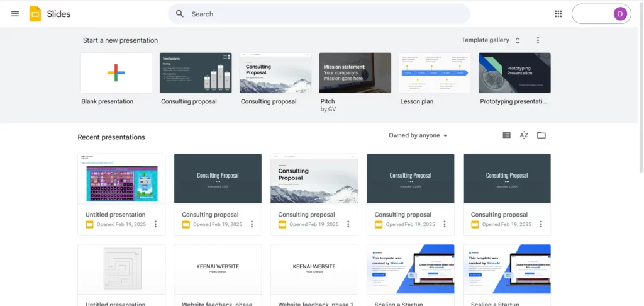Open more options on last Consulting proposal

tap(541, 224)
